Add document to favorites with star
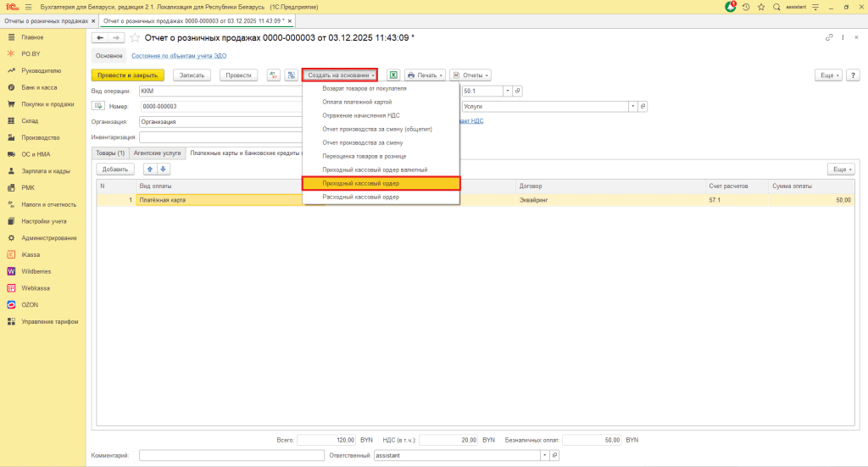Image resolution: width=868 pixels, height=467 pixels. tap(134, 38)
